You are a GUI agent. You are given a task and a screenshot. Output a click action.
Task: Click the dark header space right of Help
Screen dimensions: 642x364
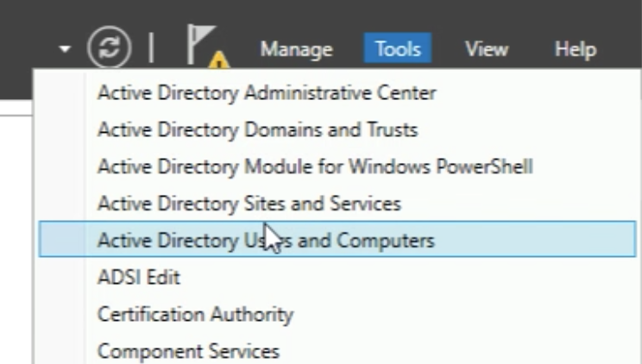[x=623, y=49]
